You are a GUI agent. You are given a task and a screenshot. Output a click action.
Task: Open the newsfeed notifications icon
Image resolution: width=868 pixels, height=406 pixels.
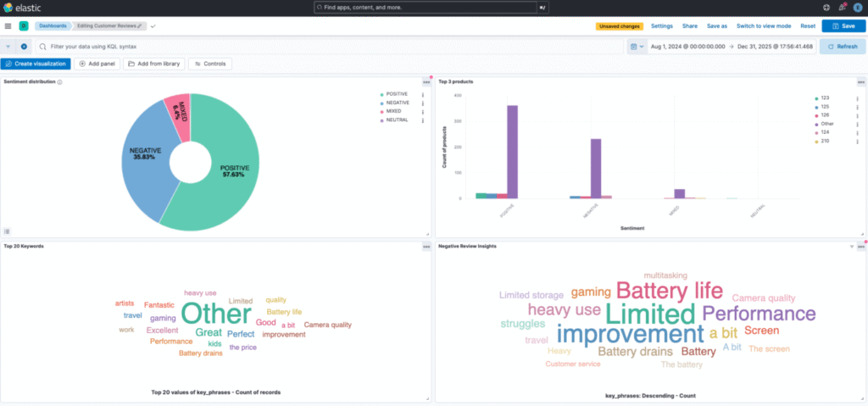843,8
